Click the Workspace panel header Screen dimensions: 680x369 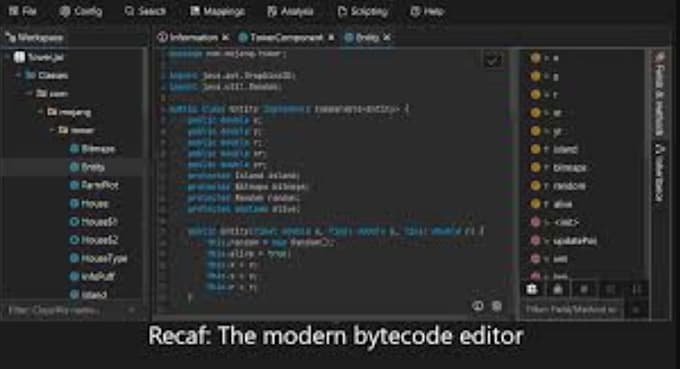pos(35,38)
